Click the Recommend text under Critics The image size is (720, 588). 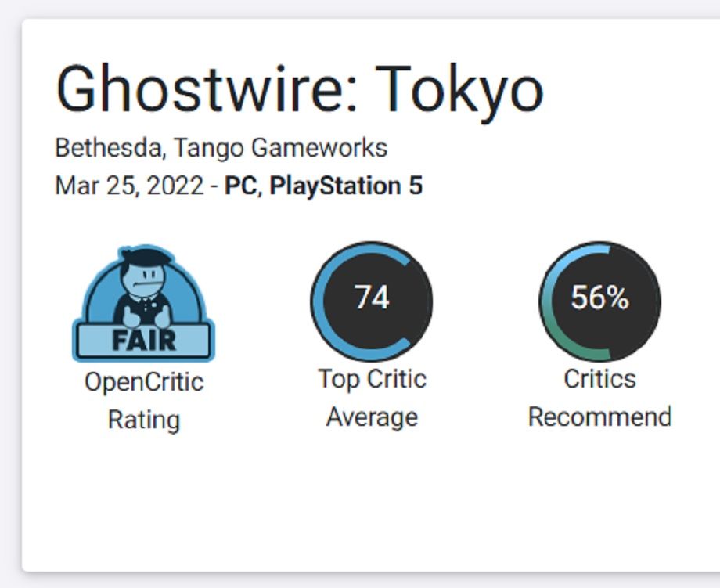tap(599, 417)
